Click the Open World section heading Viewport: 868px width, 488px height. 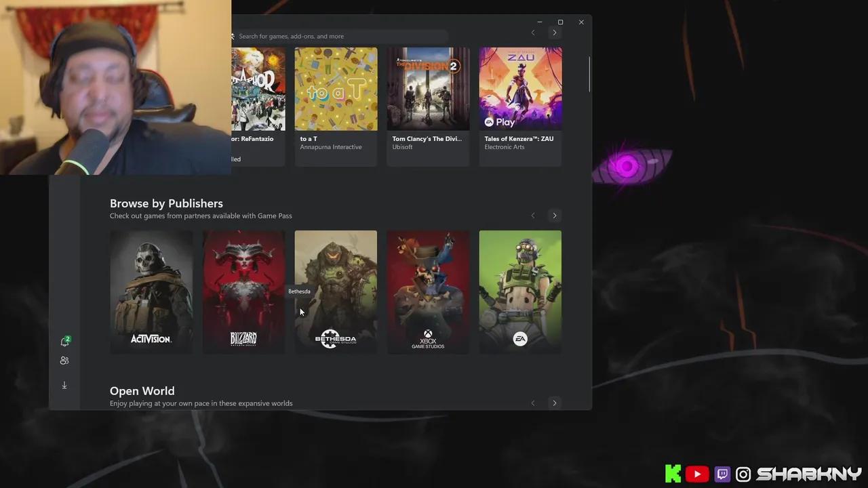point(142,391)
